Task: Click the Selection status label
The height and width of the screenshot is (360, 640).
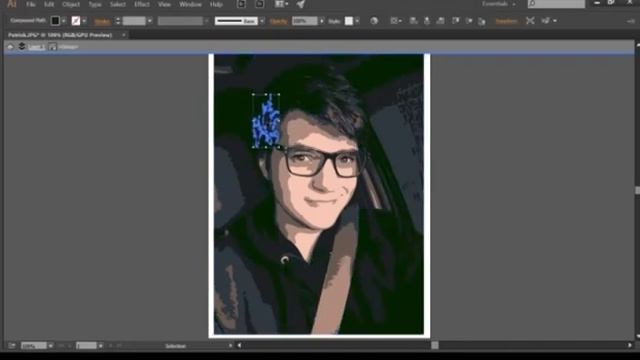Action: [x=176, y=346]
